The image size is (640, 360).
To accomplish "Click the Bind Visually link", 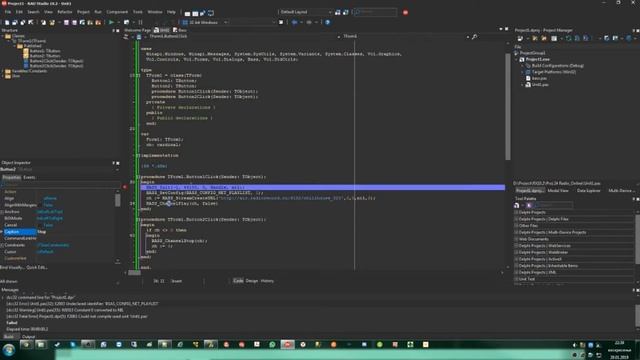I will click(x=12, y=267).
